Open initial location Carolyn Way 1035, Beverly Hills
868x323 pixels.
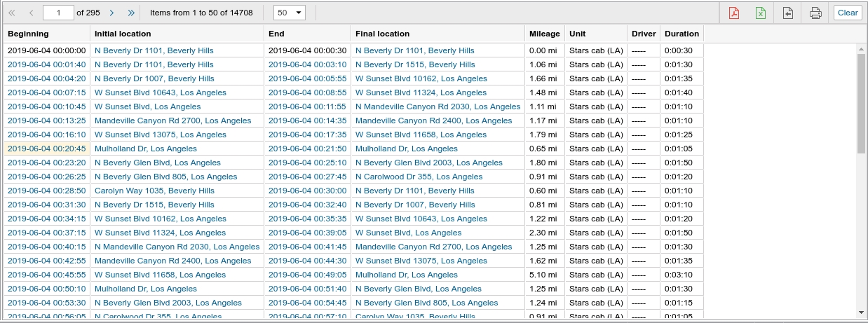coord(154,191)
